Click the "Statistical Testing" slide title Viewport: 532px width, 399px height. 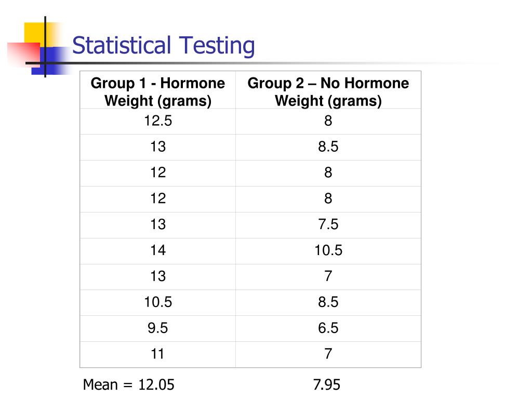(164, 46)
